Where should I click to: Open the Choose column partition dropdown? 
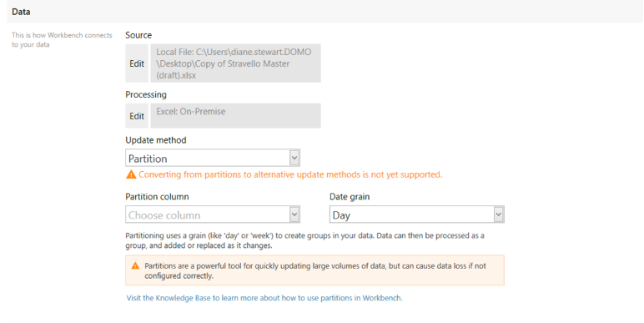[213, 215]
